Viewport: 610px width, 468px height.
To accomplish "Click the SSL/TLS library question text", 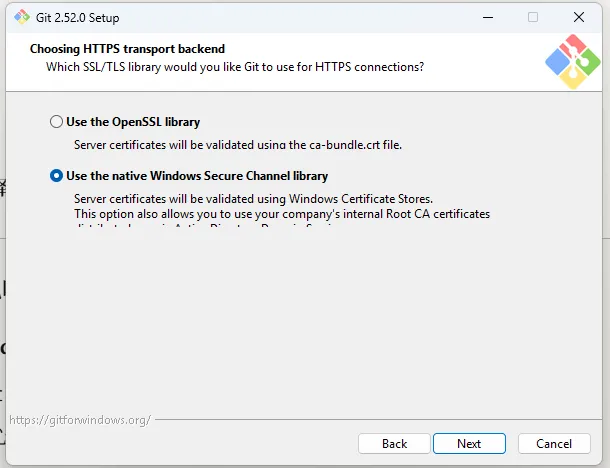I will (x=235, y=67).
